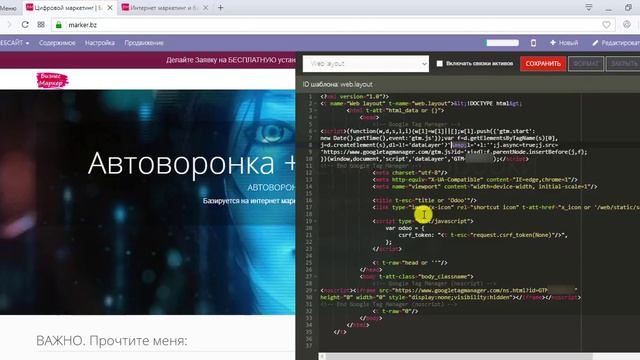
Task: Collapse code fold at line 27 body
Action: click(x=316, y=277)
